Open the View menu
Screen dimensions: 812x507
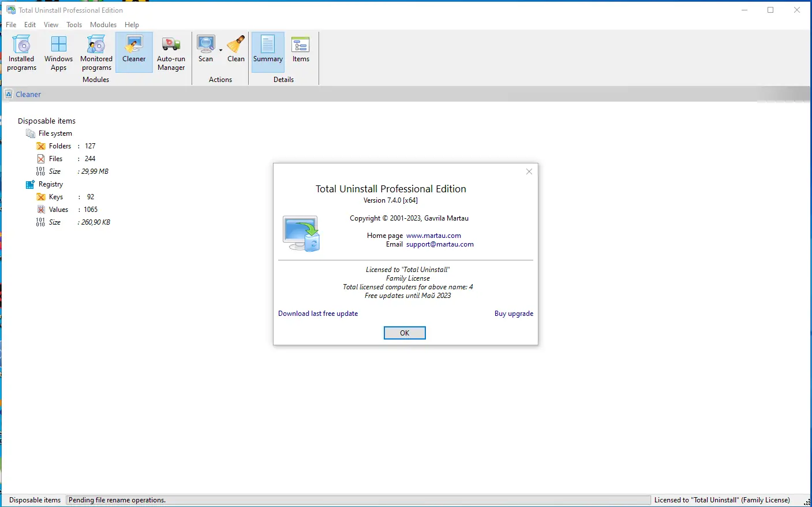pos(51,25)
